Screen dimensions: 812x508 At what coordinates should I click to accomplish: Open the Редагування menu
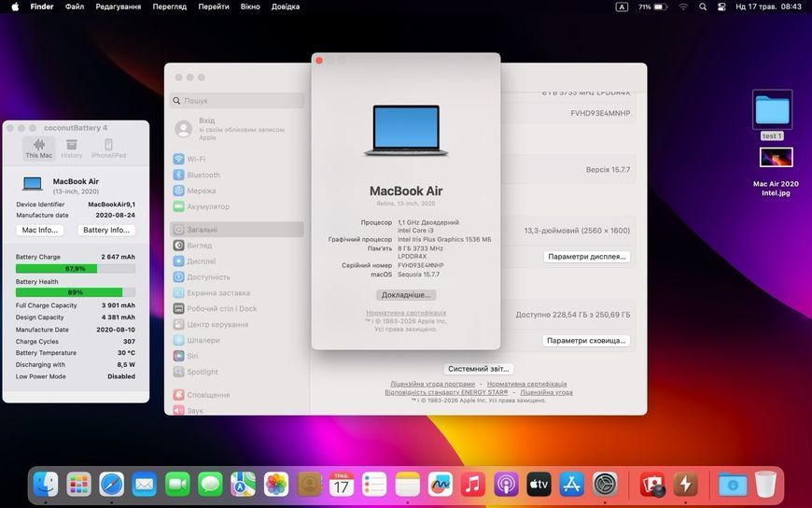click(119, 7)
